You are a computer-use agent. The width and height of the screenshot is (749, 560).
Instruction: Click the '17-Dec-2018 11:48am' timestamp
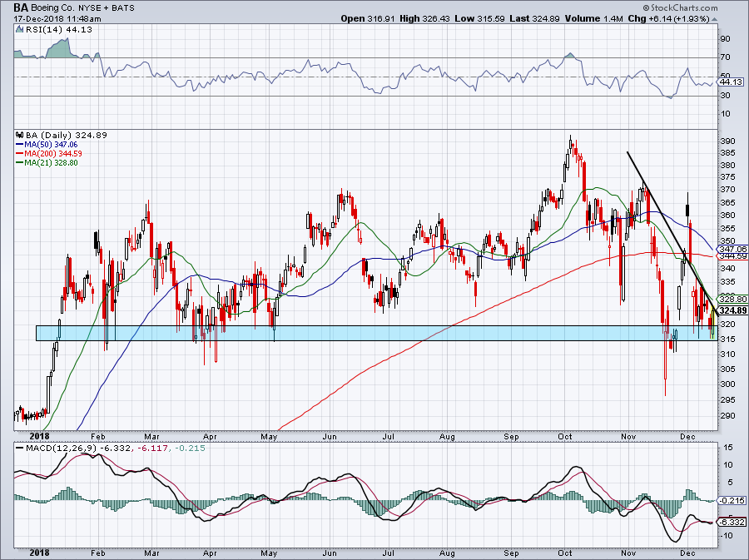[57, 19]
